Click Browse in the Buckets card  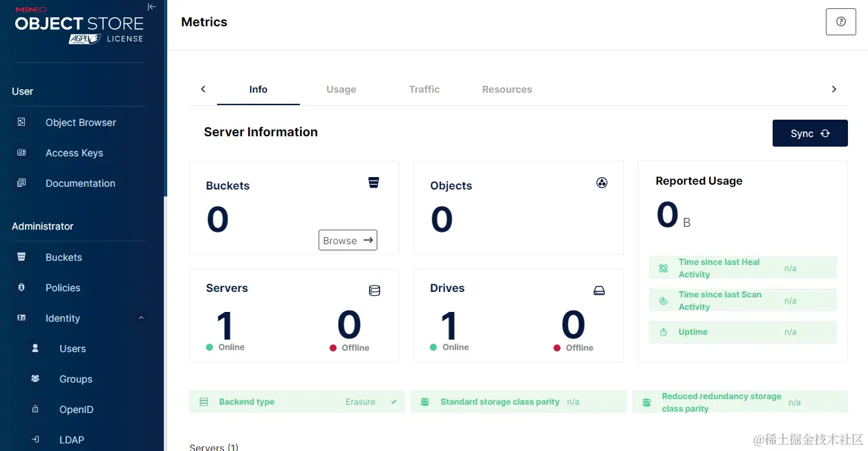[x=348, y=240]
